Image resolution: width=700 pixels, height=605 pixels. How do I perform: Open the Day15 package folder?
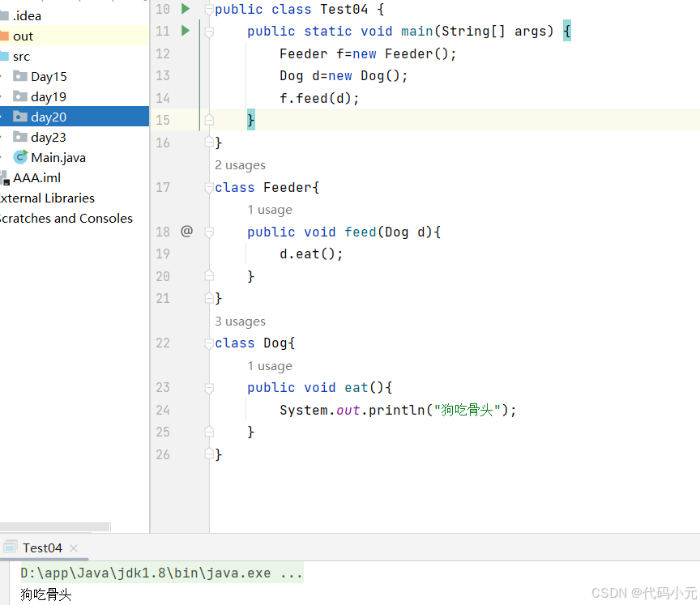(49, 77)
